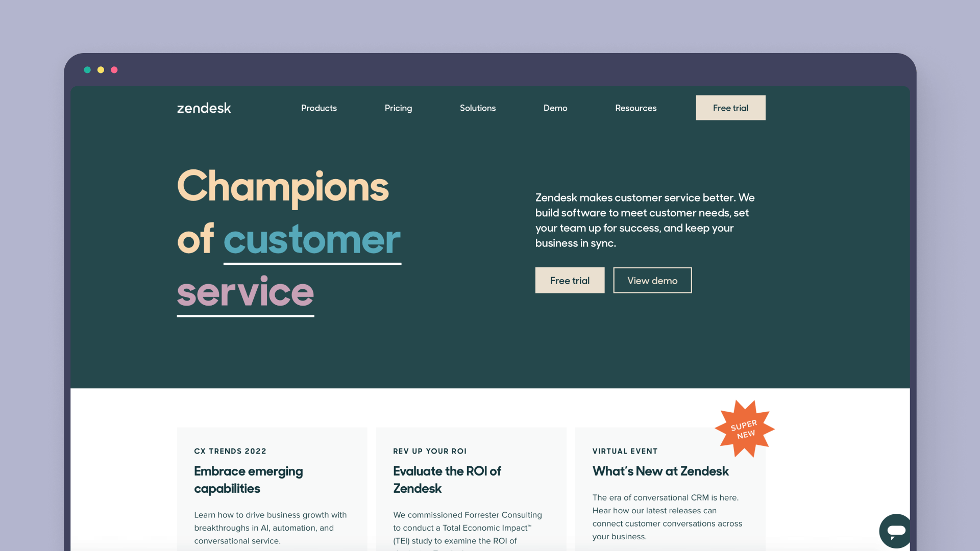Click 'Embrace emerging capabilities' article link
This screenshot has width=980, height=551.
249,479
